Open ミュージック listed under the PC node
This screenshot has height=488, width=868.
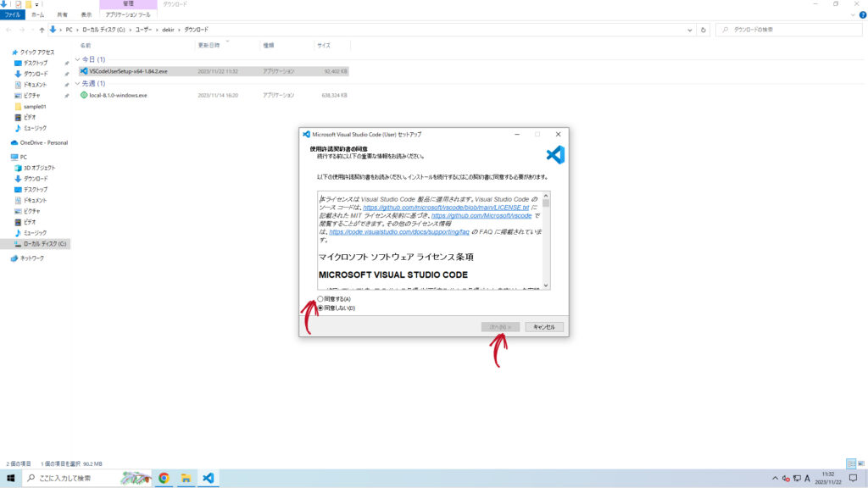pyautogui.click(x=35, y=234)
